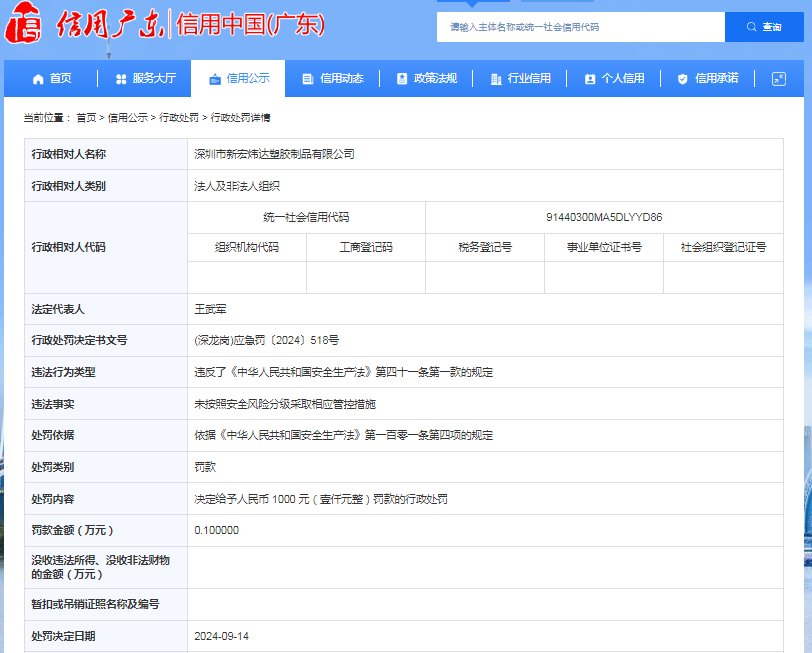Click the 行政处罚决定书文号 row label
This screenshot has height=653, width=812.
(x=79, y=340)
